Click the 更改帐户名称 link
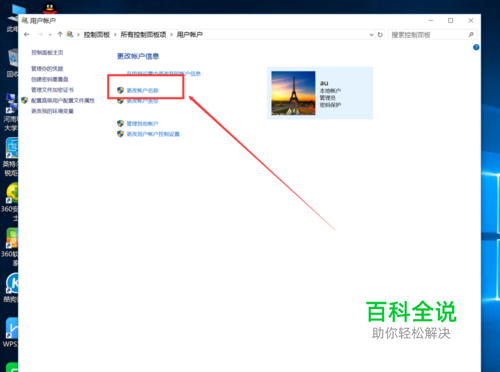Viewport: 500px width, 372px height. point(143,90)
